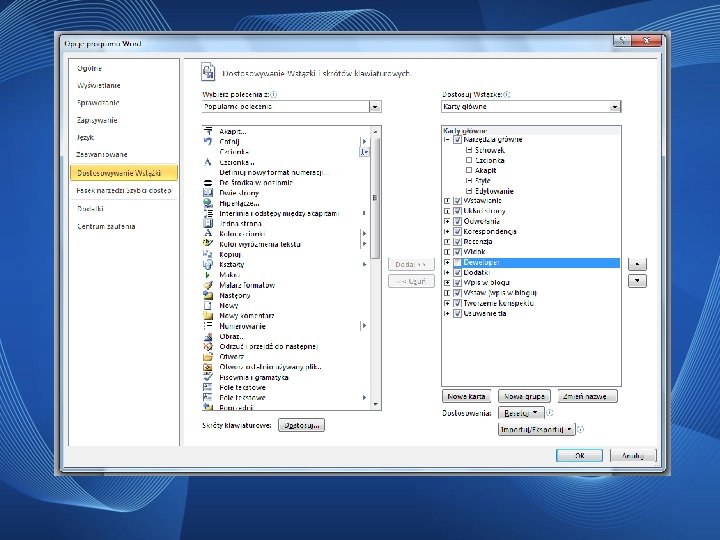Click the commands list scrollbar thumb
The height and width of the screenshot is (540, 720).
tap(375, 197)
